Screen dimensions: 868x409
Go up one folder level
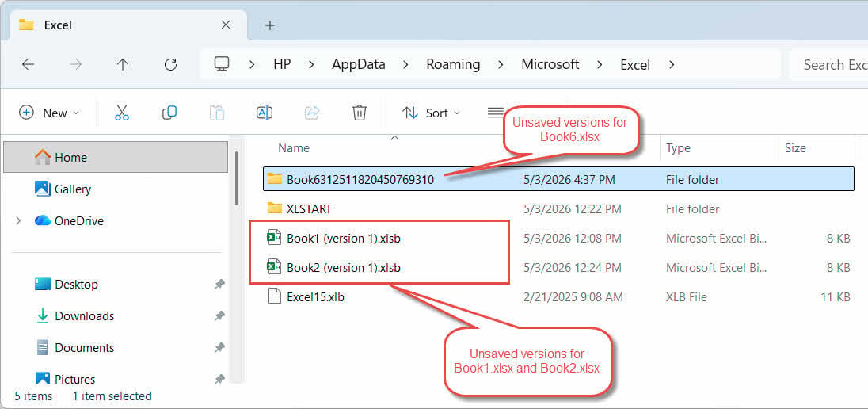tap(123, 65)
